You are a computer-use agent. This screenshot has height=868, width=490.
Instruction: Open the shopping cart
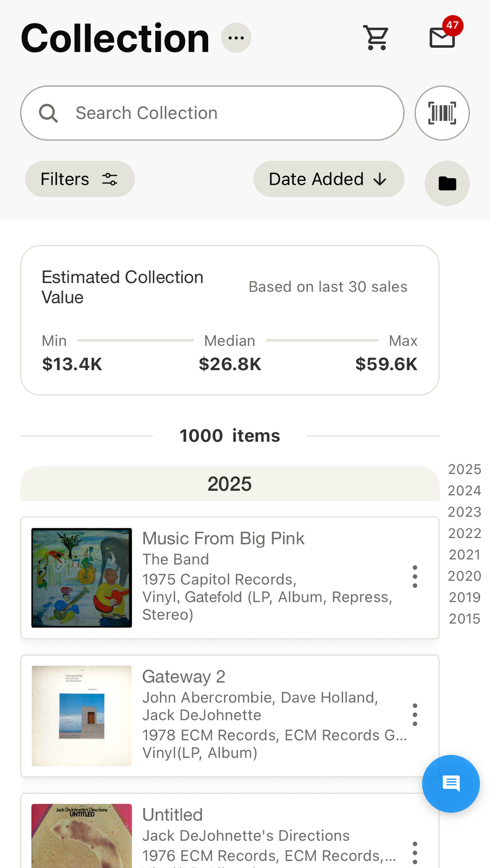pos(376,38)
